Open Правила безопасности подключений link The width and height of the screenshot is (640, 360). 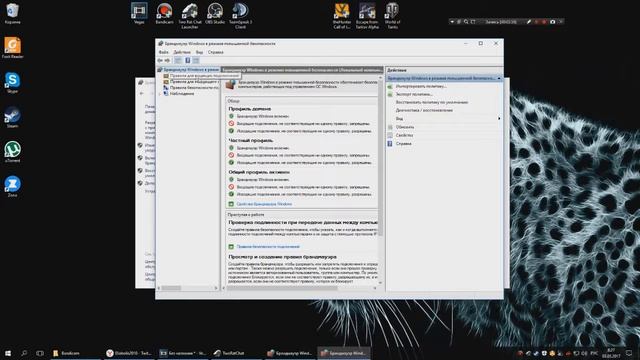pyautogui.click(x=268, y=247)
